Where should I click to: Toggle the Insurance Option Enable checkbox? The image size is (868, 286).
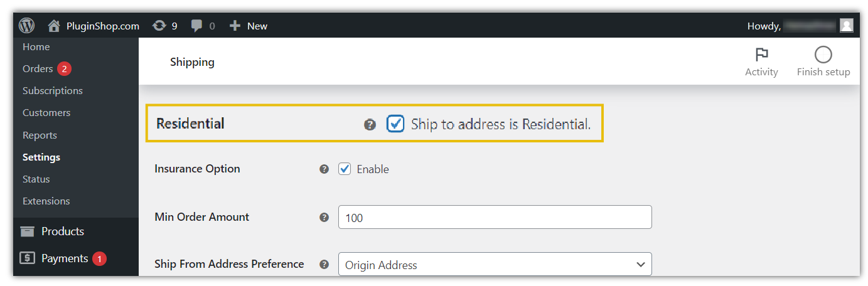tap(345, 169)
